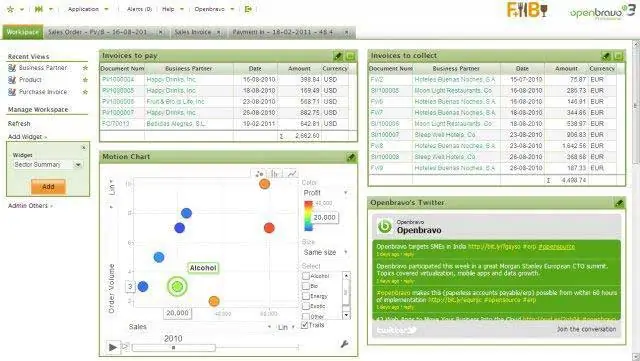
Task: Click the red bubble in Motion Chart
Action: 269,228
